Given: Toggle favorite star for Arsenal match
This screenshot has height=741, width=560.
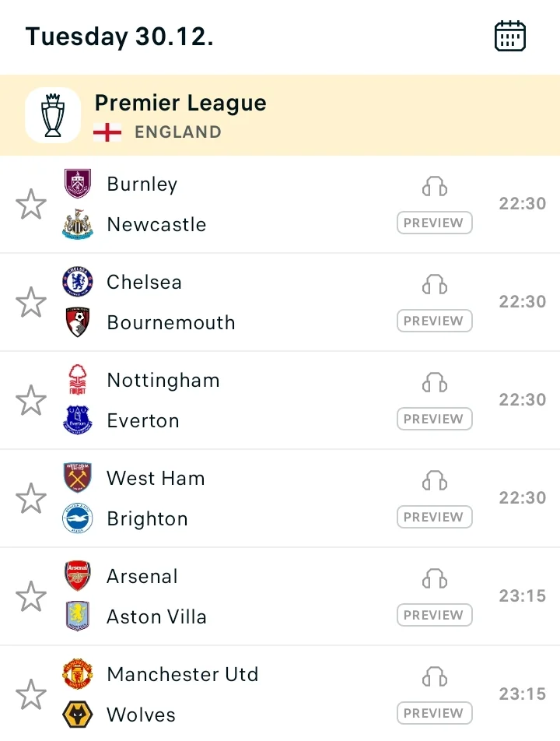Looking at the screenshot, I should point(31,596).
